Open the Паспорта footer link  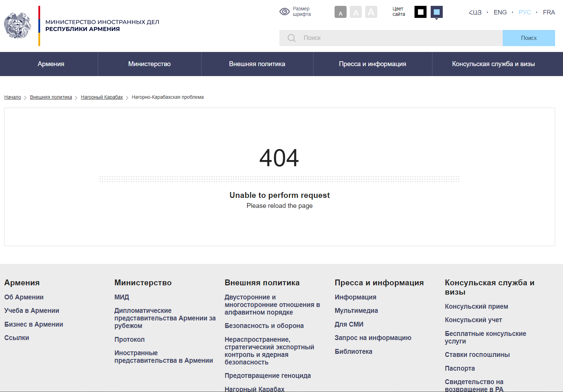(x=460, y=368)
